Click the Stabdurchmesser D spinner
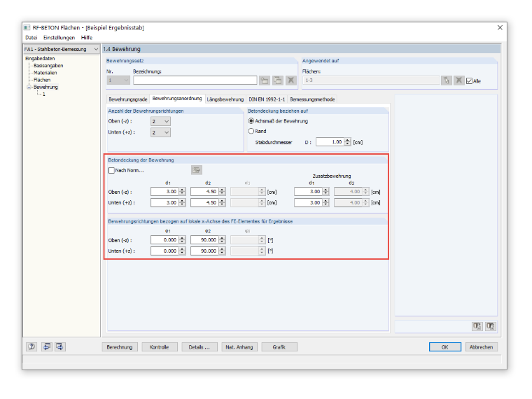This screenshot has width=532, height=399. click(x=347, y=142)
